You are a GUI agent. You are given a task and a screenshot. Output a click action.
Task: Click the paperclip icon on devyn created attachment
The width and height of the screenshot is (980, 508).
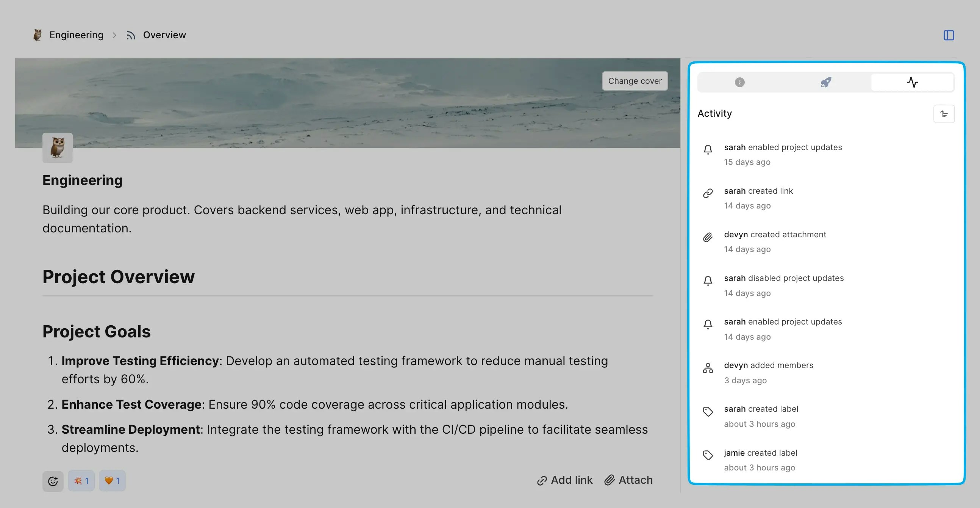[708, 237]
